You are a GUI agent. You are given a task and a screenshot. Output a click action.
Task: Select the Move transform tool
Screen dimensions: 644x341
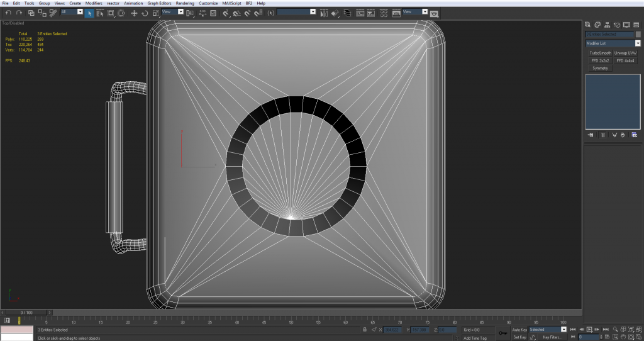pos(134,13)
